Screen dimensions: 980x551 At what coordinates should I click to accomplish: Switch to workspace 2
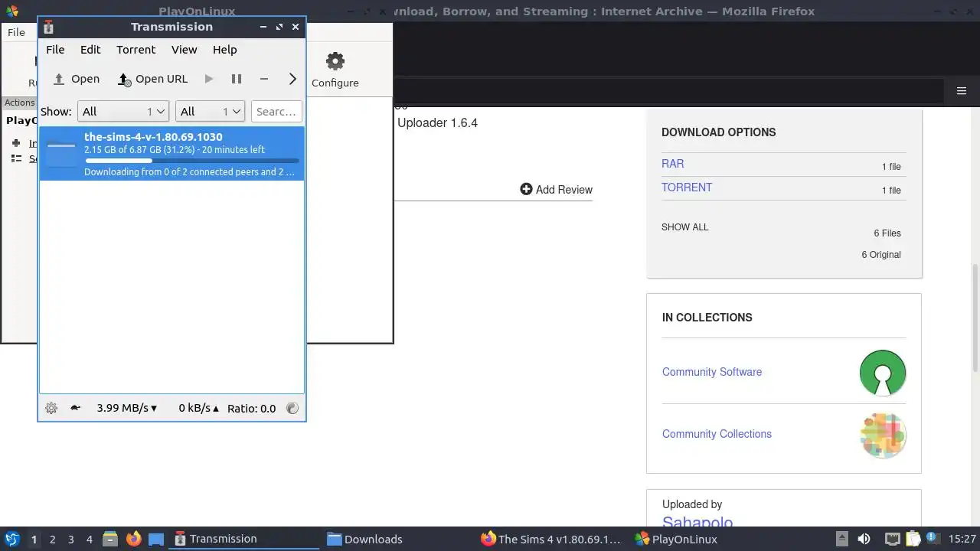52,540
